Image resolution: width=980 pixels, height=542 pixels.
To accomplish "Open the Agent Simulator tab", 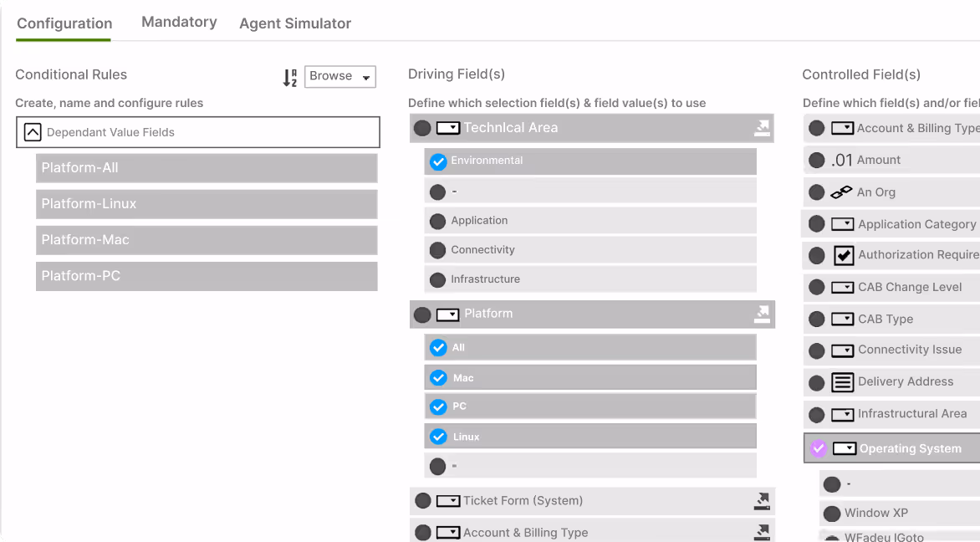I will (294, 23).
